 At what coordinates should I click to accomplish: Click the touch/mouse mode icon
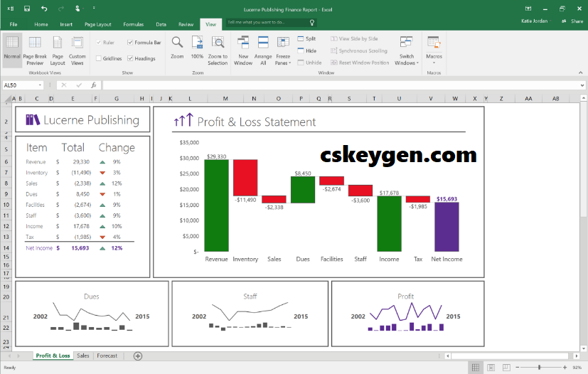coord(77,9)
